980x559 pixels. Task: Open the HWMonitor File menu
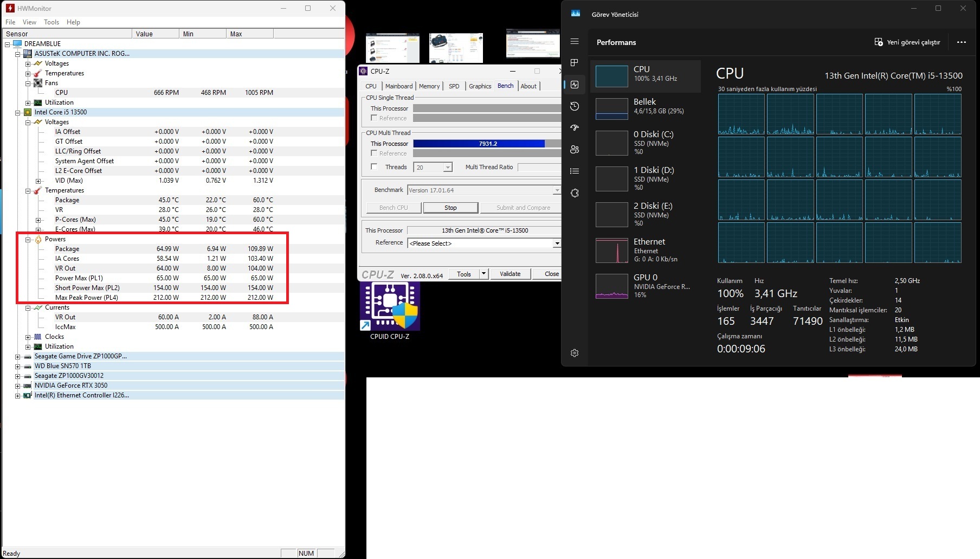(x=10, y=22)
